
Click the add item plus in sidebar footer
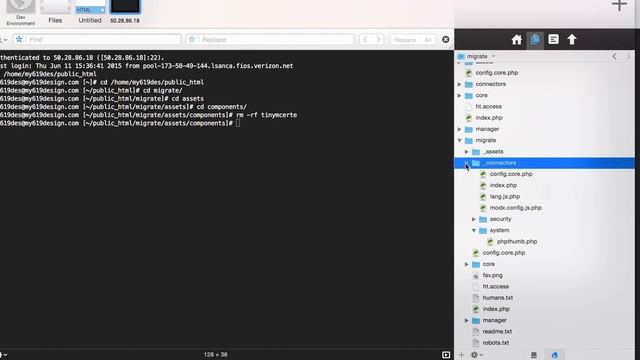click(x=461, y=355)
